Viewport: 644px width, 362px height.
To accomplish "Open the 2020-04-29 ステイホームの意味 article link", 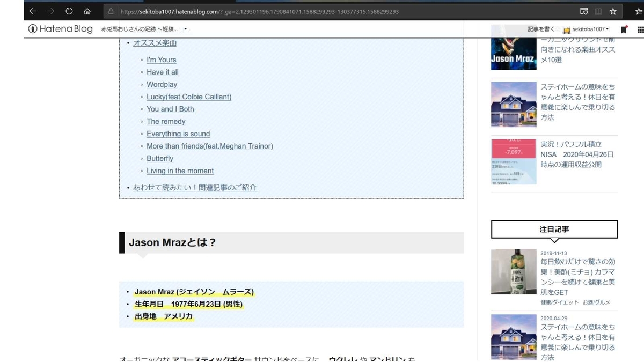I will pyautogui.click(x=578, y=342).
